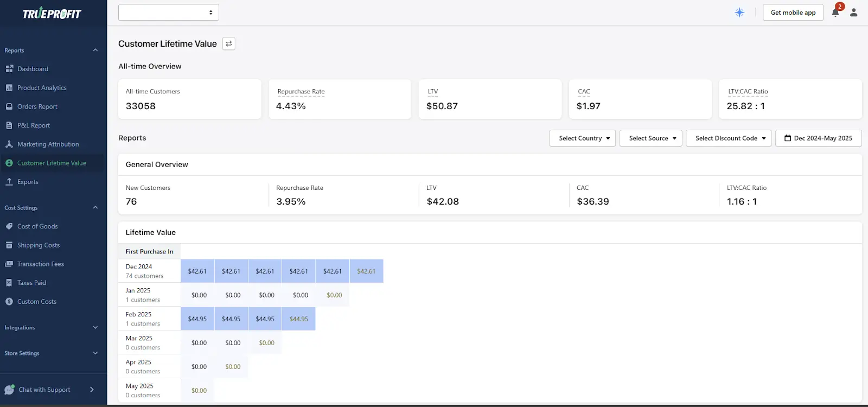The image size is (868, 407).
Task: Click the Dec 2024 cohort row label
Action: click(149, 271)
